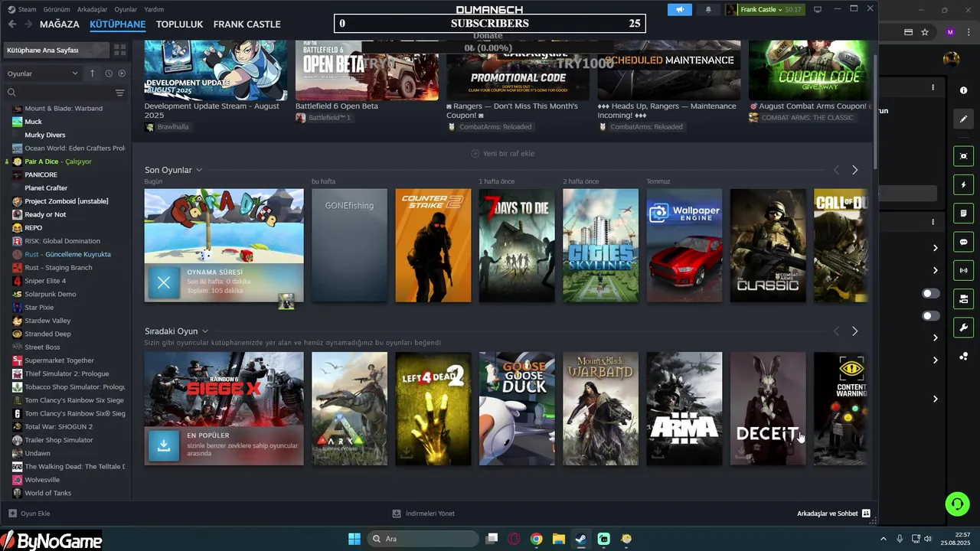The image size is (980, 551).
Task: Select Rust - Staging Branch in game list
Action: coord(58,267)
